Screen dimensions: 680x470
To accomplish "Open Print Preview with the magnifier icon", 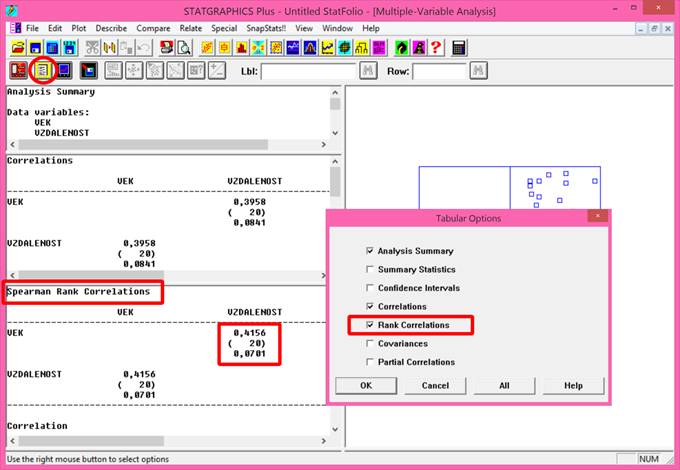I will 184,48.
